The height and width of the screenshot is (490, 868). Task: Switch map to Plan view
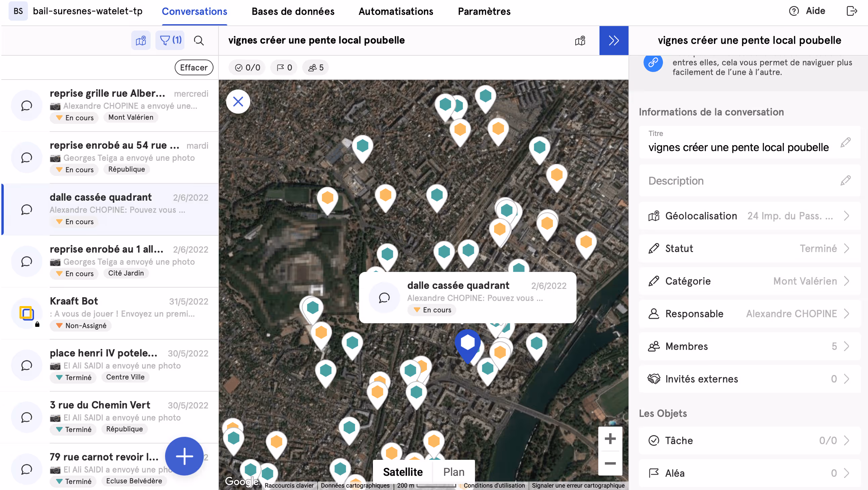tap(453, 472)
